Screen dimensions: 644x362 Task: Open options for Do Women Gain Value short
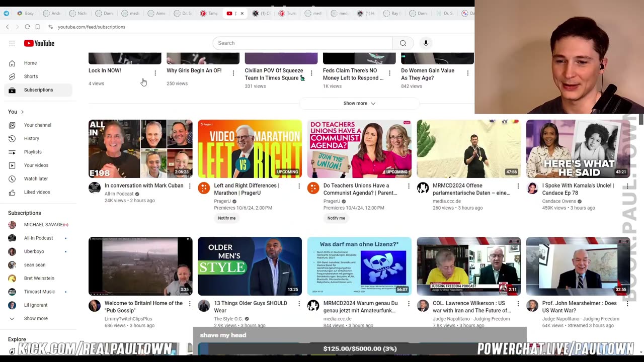point(467,73)
